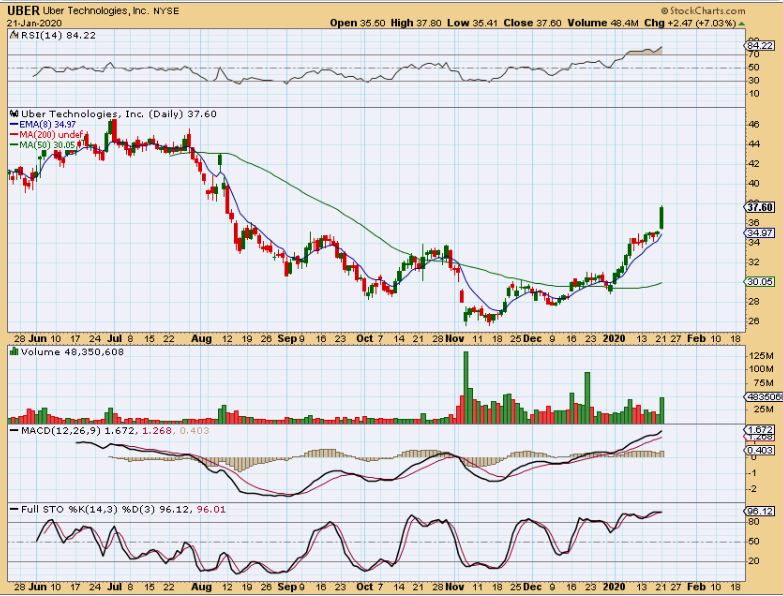Image resolution: width=783 pixels, height=596 pixels.
Task: Click Dec on the bottom date axis
Action: pos(533,587)
